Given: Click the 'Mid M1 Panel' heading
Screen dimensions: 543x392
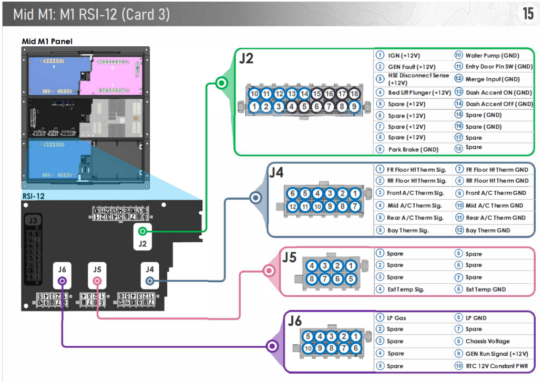Looking at the screenshot, I should [x=47, y=42].
